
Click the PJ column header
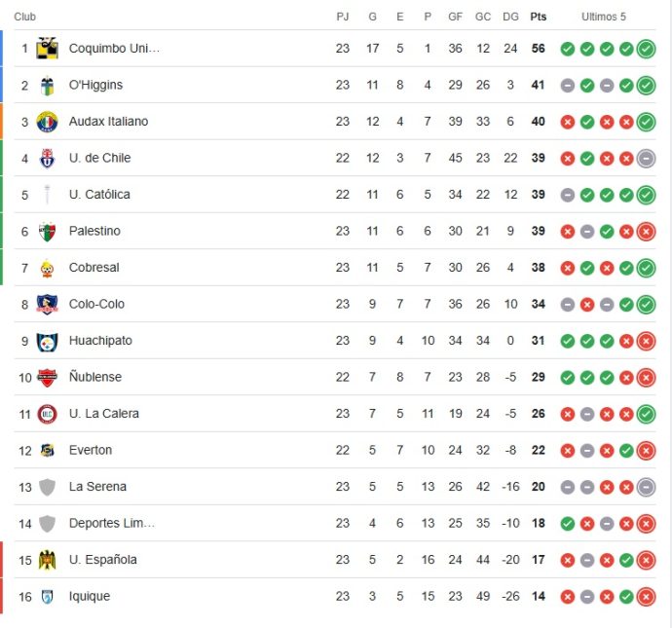pyautogui.click(x=343, y=17)
